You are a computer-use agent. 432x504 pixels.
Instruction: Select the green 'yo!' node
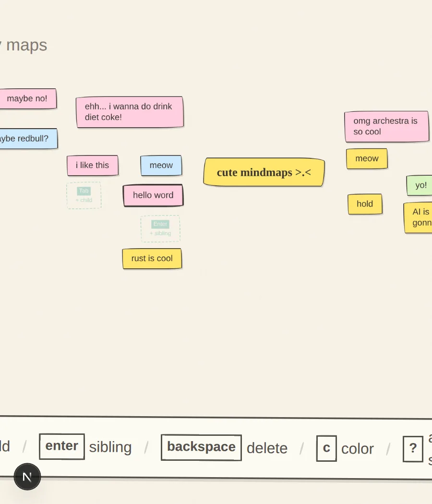[x=420, y=185]
